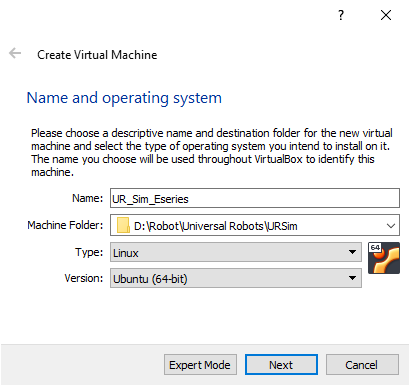Screen dimensions: 410x386
Task: Click the D:\Robot\Universal Robots\URSim path text
Action: tap(215, 226)
